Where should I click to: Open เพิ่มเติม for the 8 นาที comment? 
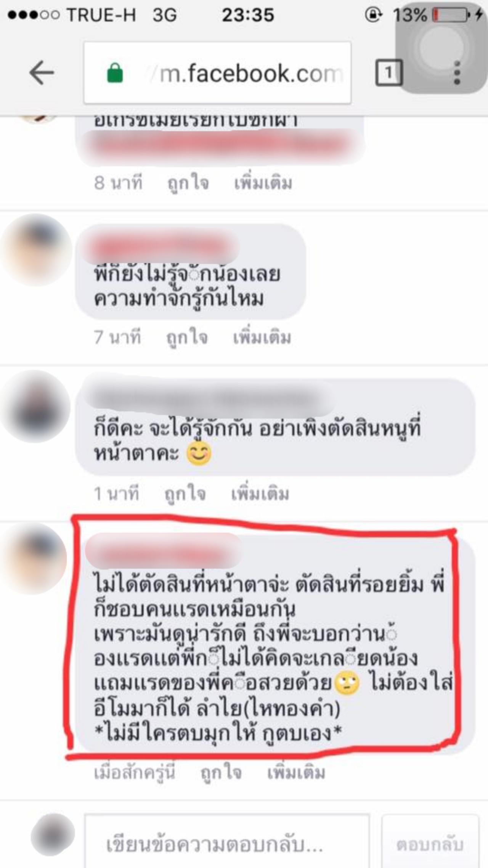(263, 183)
